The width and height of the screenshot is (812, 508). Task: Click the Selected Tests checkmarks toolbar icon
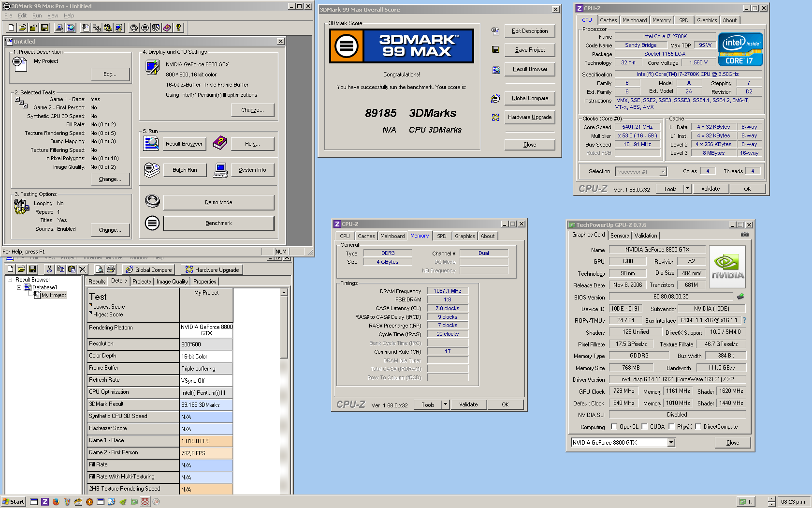pos(97,28)
